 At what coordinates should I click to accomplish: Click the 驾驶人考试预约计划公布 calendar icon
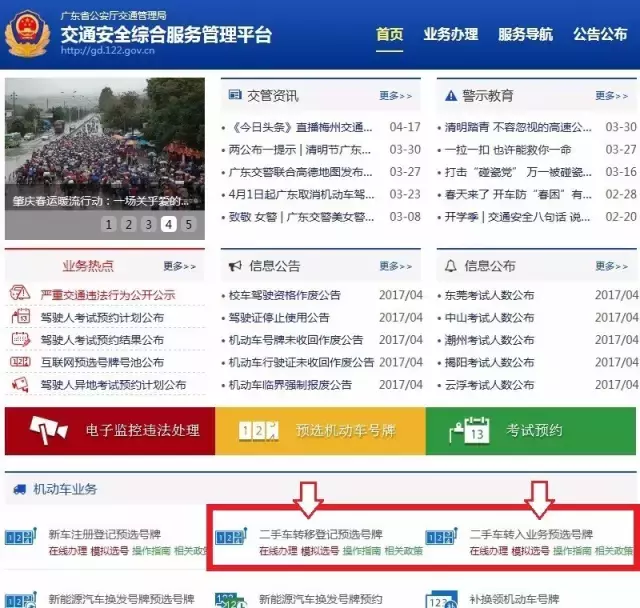[x=20, y=316]
